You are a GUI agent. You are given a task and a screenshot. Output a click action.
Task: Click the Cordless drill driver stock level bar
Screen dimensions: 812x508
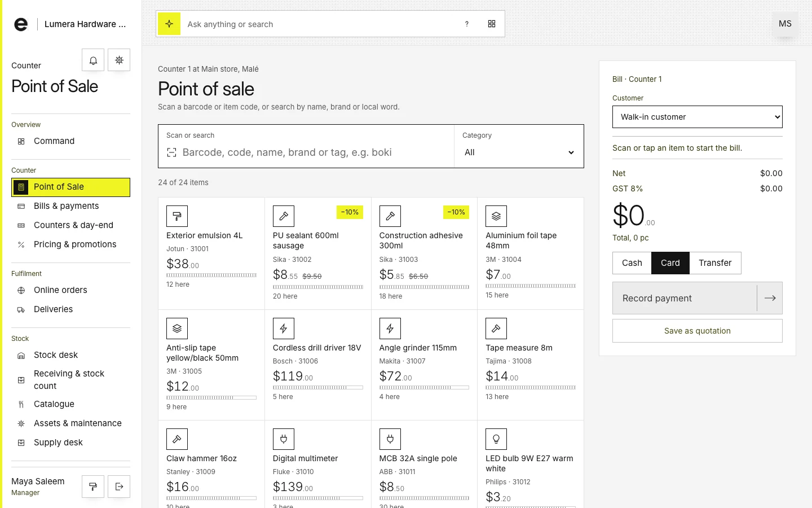coord(318,388)
